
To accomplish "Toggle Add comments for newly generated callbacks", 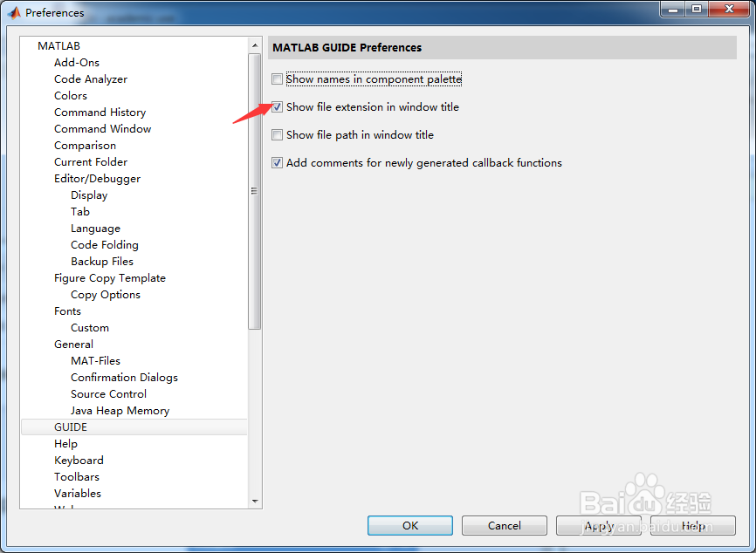I will (277, 163).
